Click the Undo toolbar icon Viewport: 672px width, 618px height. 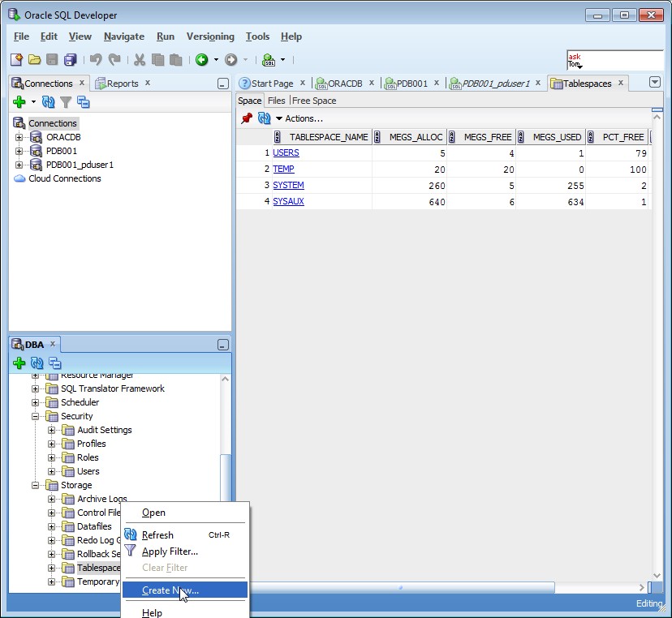coord(96,59)
